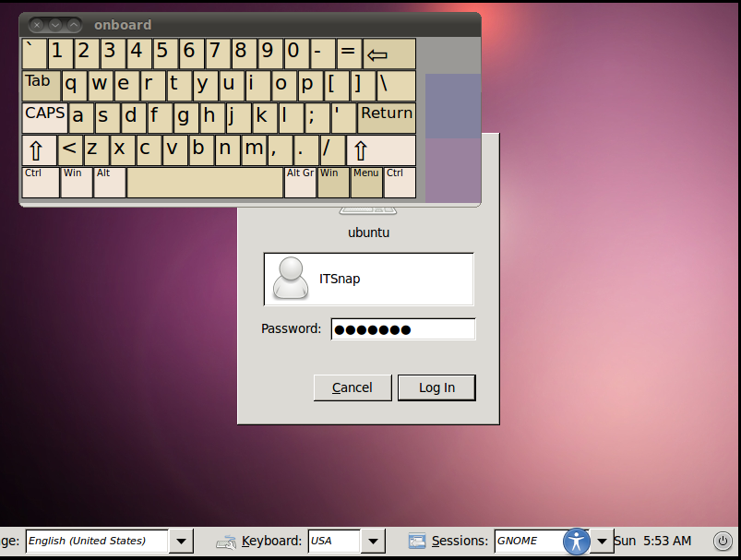Tap the ']' key on onboard

[x=363, y=86]
